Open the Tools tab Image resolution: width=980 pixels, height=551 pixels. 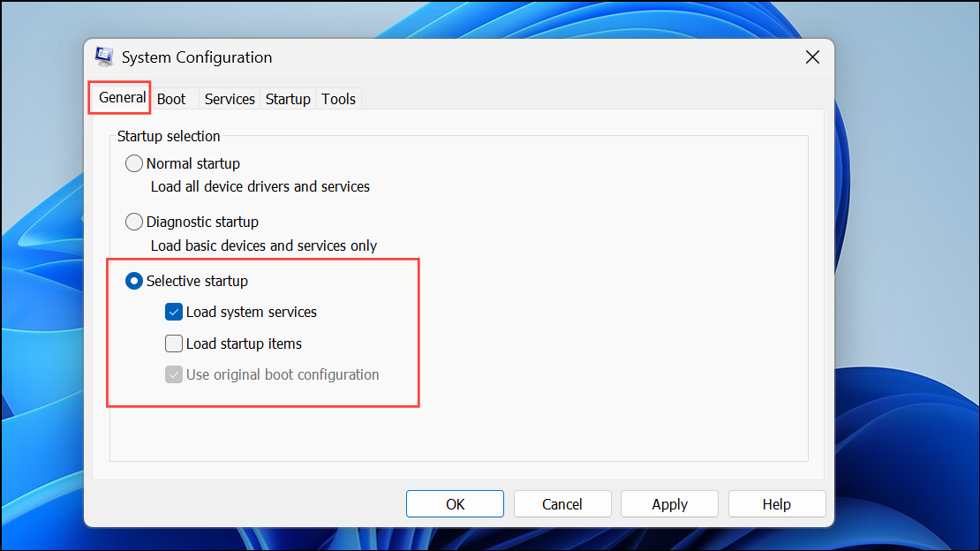point(338,99)
